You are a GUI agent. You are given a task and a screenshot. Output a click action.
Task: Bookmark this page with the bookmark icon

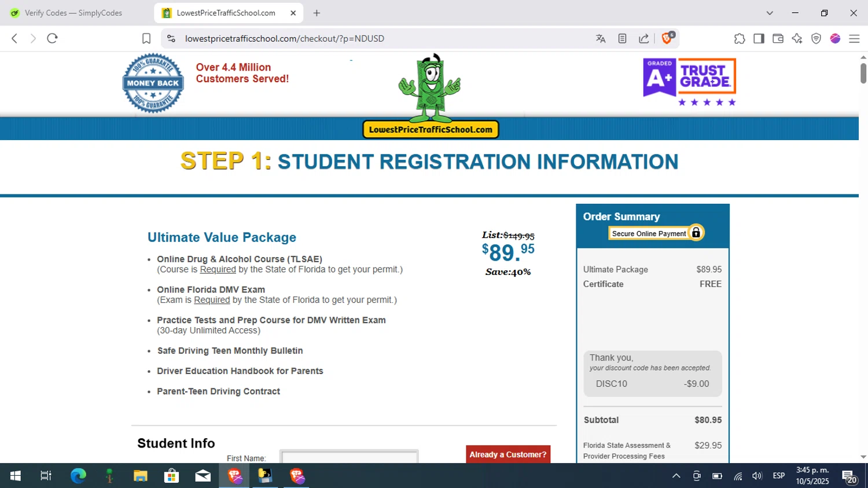coord(146,39)
